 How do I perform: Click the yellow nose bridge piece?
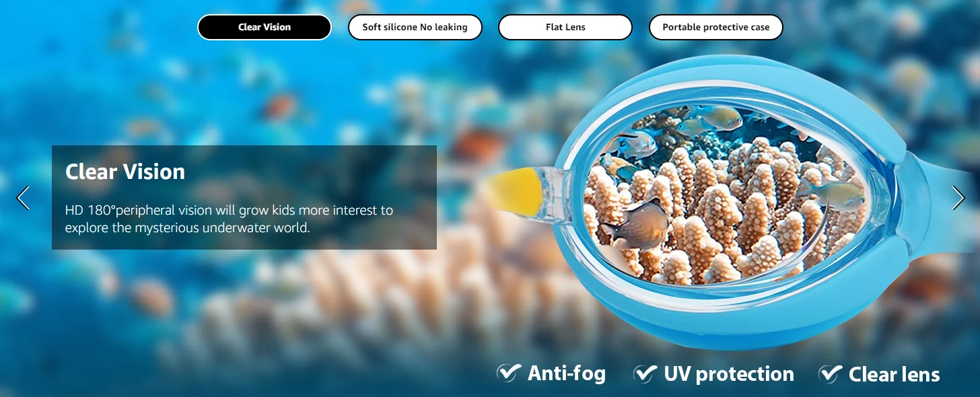click(x=515, y=190)
